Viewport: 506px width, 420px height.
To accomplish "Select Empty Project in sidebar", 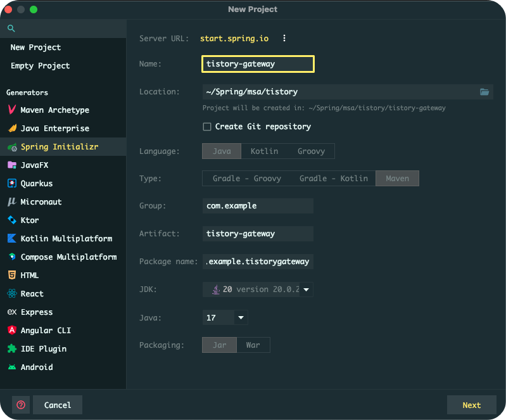I will click(63, 66).
